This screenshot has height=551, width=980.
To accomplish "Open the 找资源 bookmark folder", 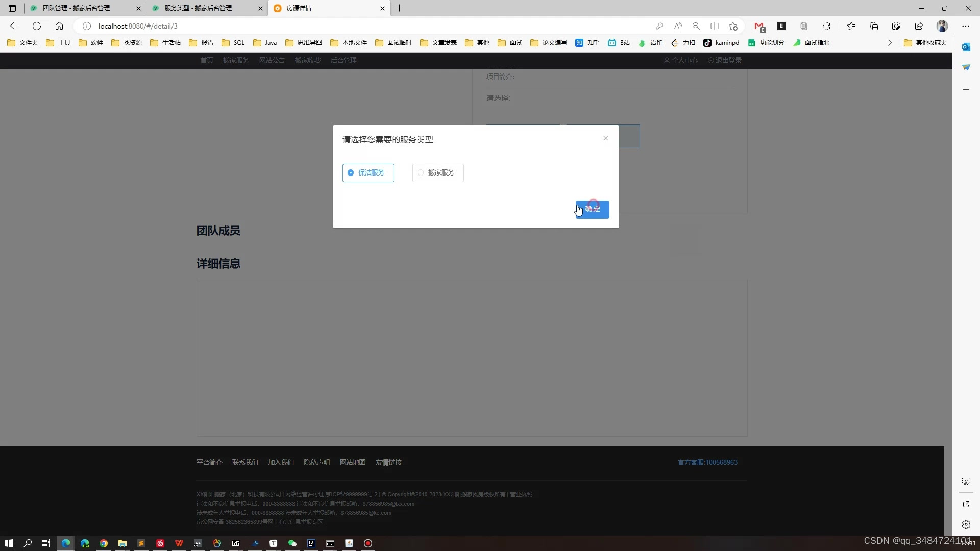I will [127, 43].
